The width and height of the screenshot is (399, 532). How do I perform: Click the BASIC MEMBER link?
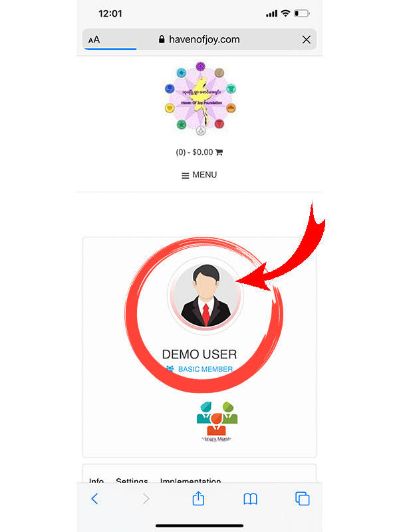205,369
